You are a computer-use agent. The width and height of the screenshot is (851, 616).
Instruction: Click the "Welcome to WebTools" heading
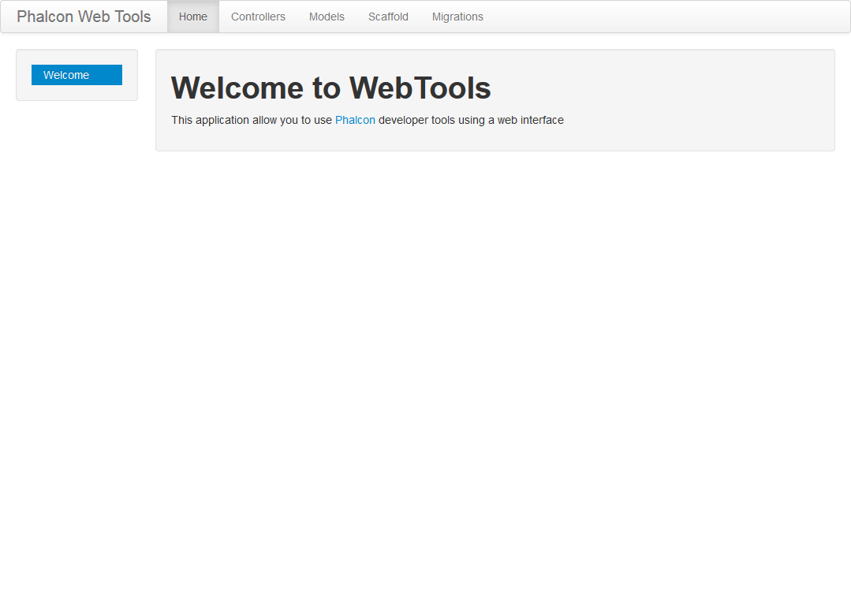click(330, 88)
